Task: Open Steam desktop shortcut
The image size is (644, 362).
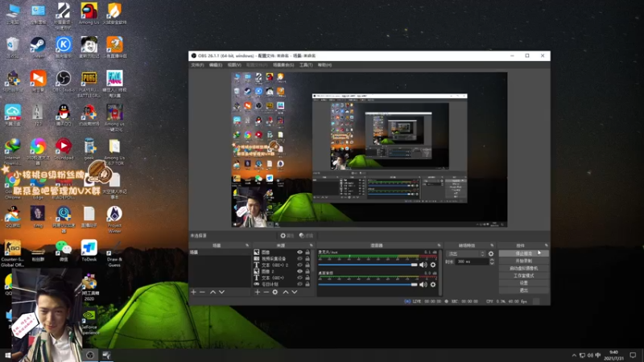Action: pos(38,47)
